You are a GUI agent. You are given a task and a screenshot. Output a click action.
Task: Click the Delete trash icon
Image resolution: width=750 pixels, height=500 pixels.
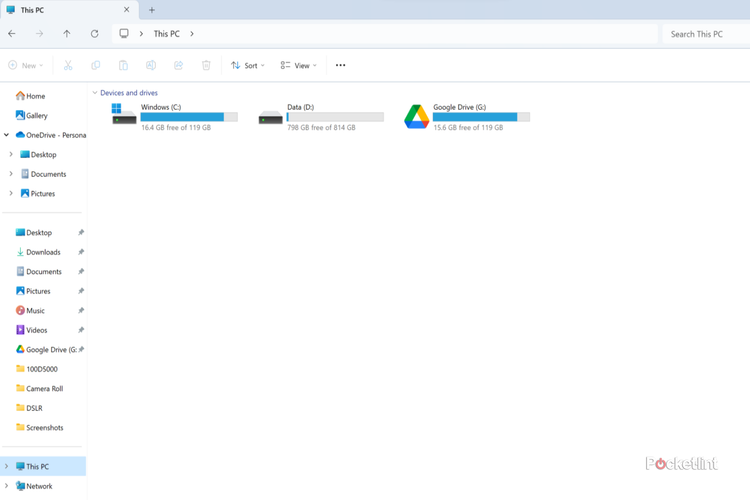(x=206, y=65)
